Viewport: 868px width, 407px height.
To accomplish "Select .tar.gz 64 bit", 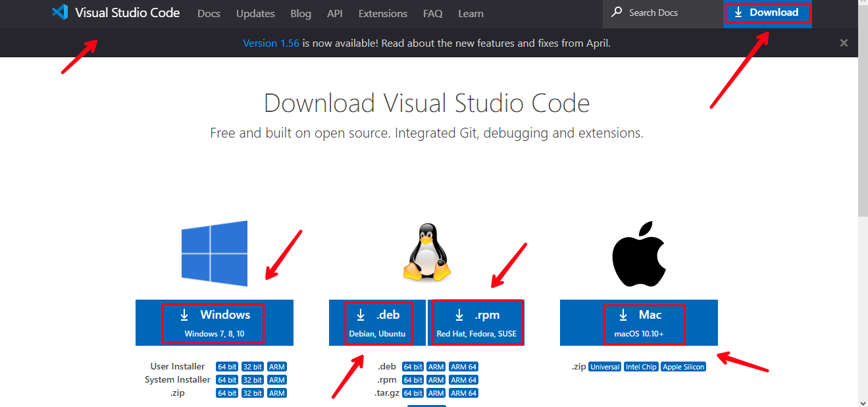I will (x=413, y=393).
